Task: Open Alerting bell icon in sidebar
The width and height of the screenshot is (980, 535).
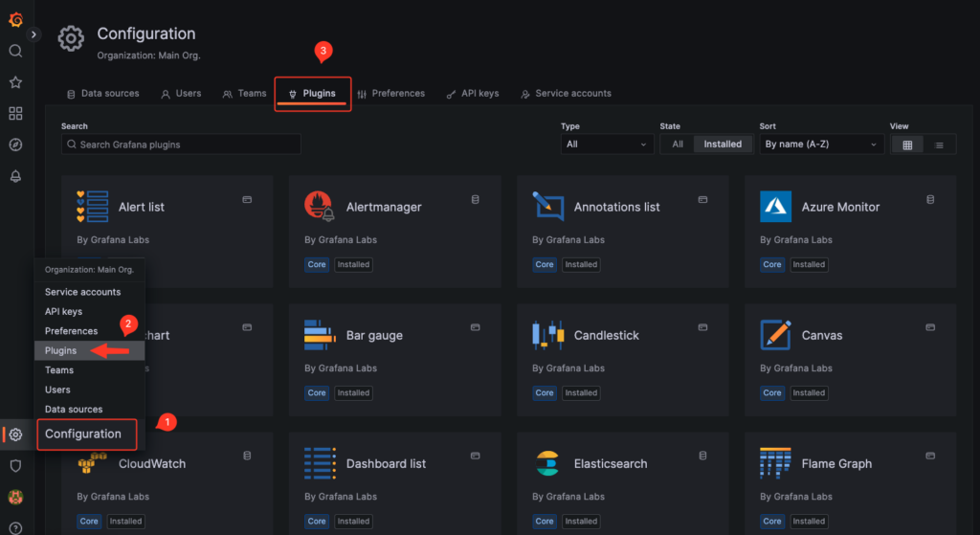Action: coord(15,176)
